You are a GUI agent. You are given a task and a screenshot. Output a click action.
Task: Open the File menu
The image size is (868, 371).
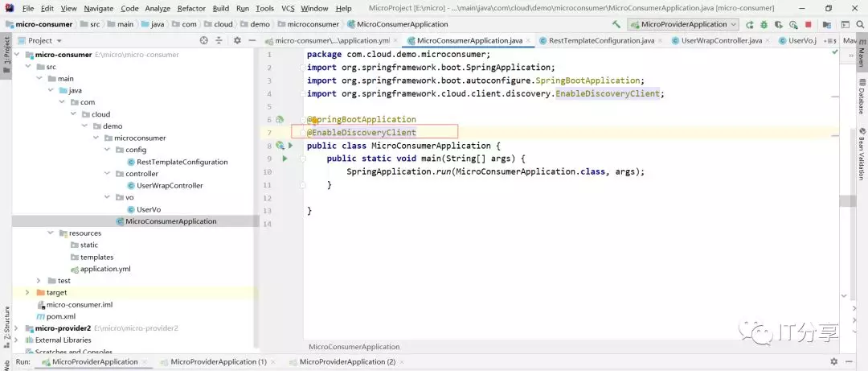27,8
